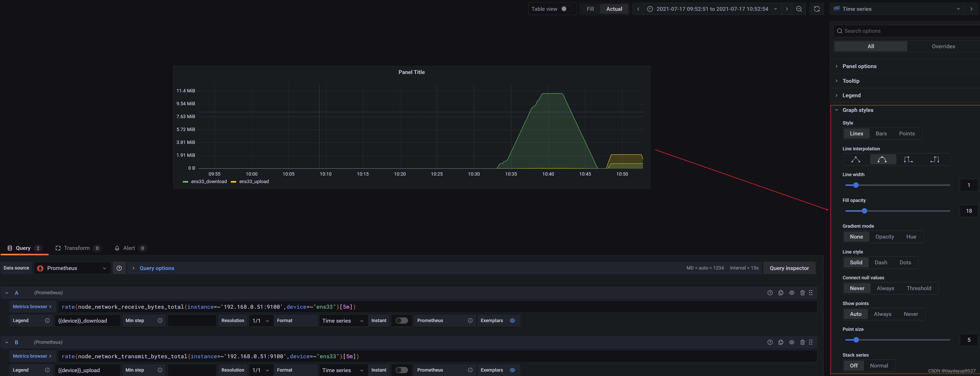Select the Bars graph style
This screenshot has height=376, width=980.
coord(881,134)
